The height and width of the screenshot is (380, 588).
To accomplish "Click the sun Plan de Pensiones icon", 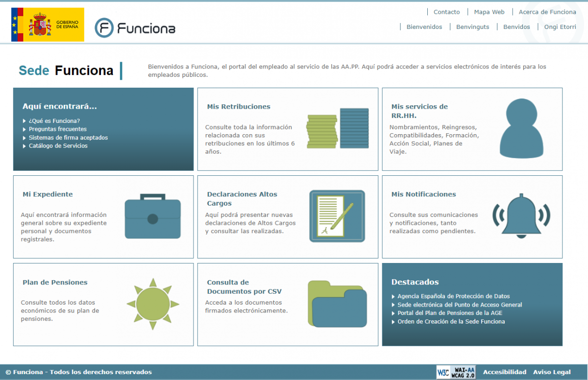I will pos(153,304).
